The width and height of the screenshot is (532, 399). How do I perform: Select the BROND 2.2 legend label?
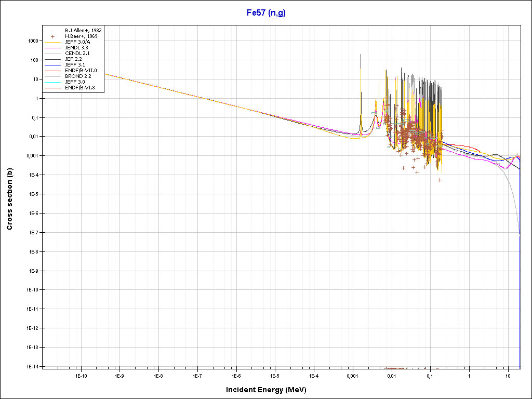tap(78, 76)
